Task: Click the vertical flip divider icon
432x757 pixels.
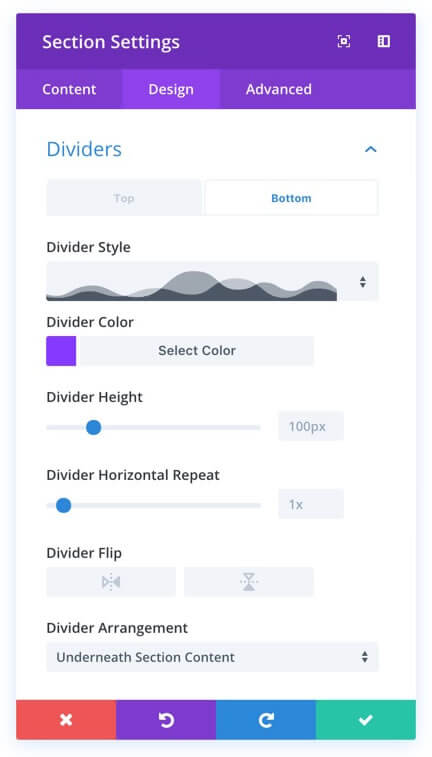Action: point(249,582)
